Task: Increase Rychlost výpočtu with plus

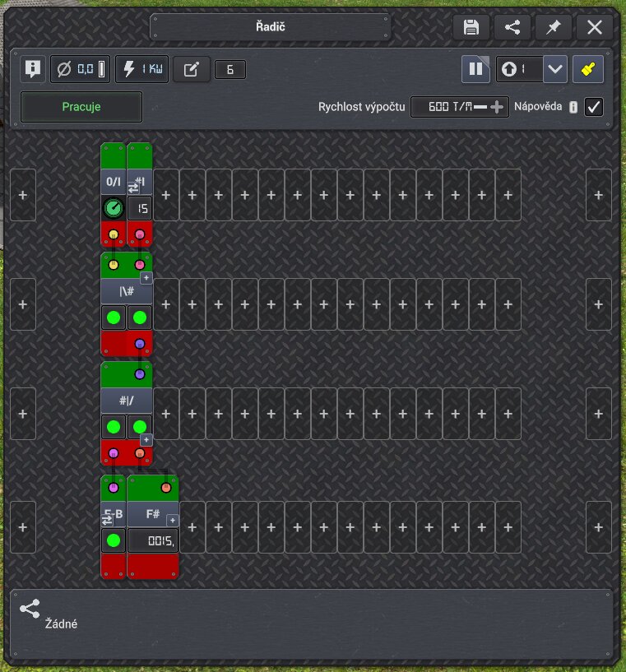Action: pos(497,107)
